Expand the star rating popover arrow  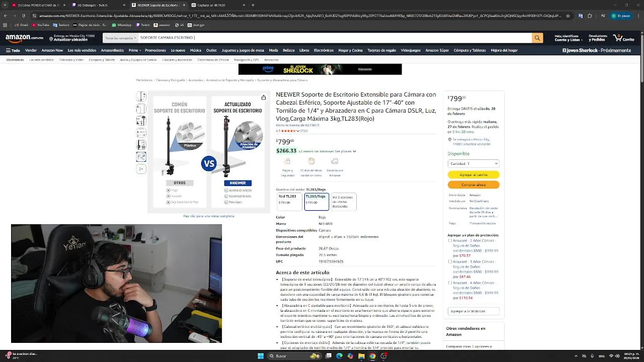pos(298,131)
